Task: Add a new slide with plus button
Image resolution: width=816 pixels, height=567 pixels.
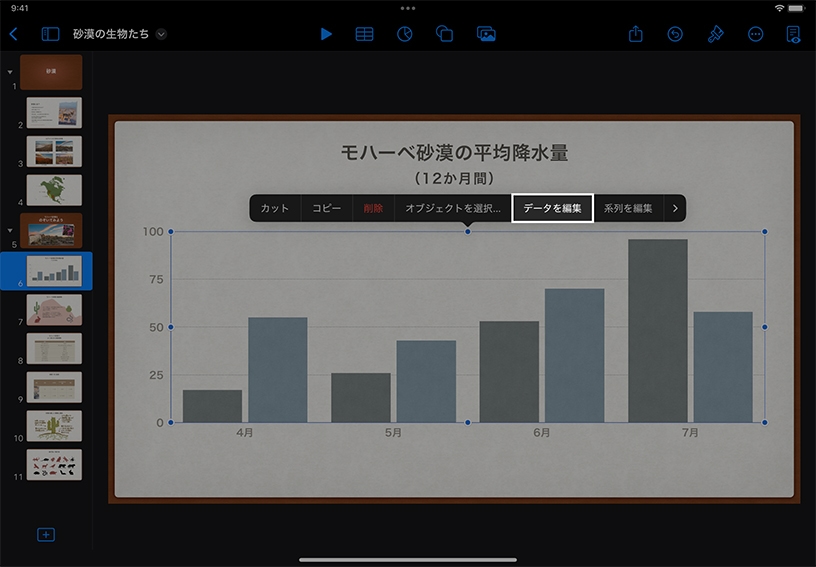Action: coord(46,535)
